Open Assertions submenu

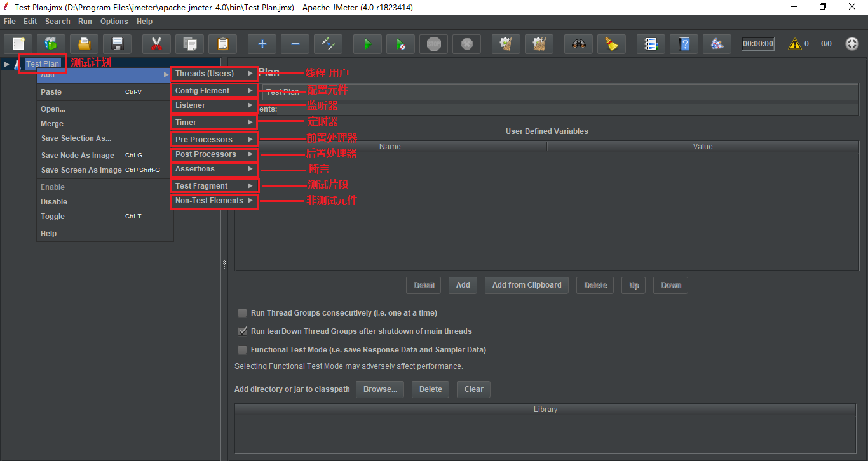tap(215, 169)
